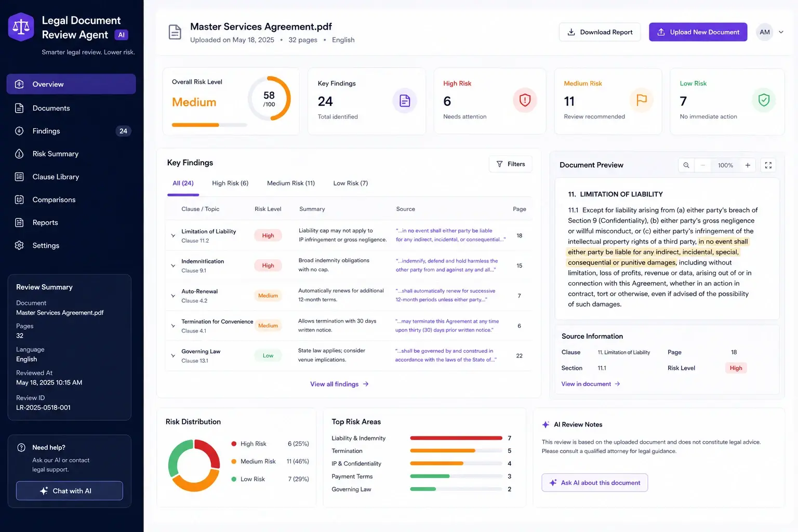The height and width of the screenshot is (532, 798).
Task: Open the Overview sidebar item
Action: click(71, 84)
